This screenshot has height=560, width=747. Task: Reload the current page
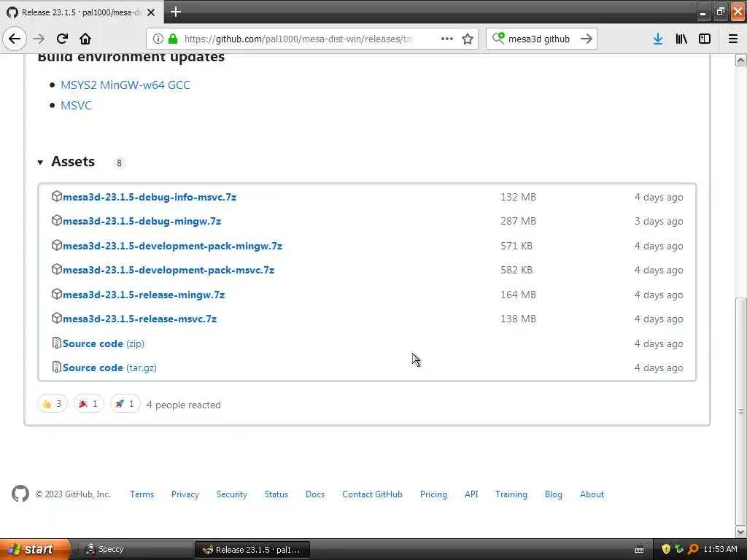(62, 39)
